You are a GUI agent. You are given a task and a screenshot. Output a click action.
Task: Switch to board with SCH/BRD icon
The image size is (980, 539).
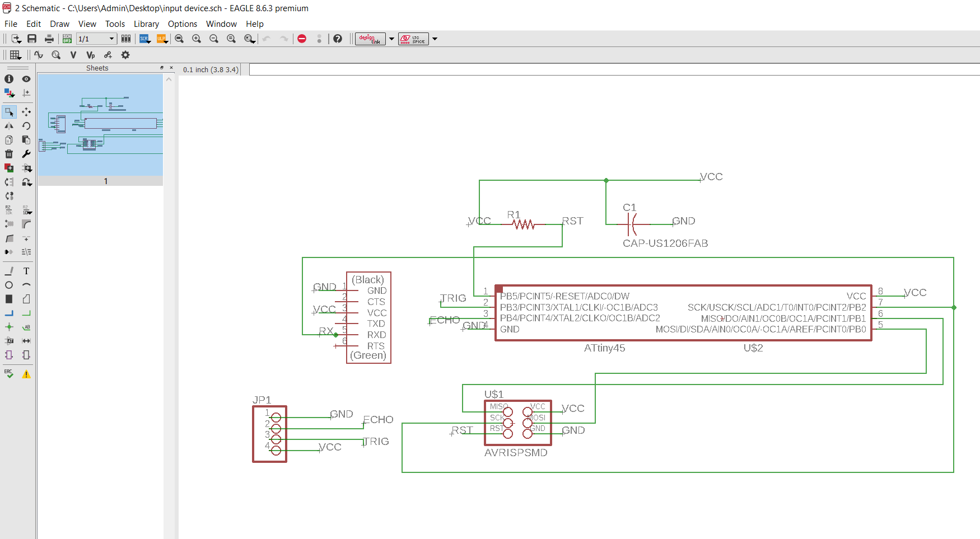click(x=67, y=39)
